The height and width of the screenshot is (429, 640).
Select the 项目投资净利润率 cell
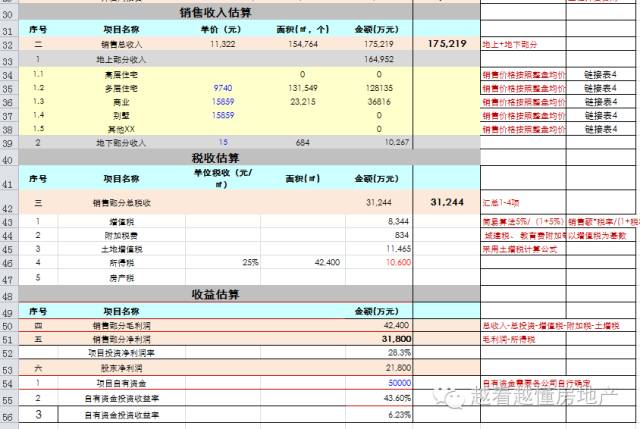[x=121, y=353]
